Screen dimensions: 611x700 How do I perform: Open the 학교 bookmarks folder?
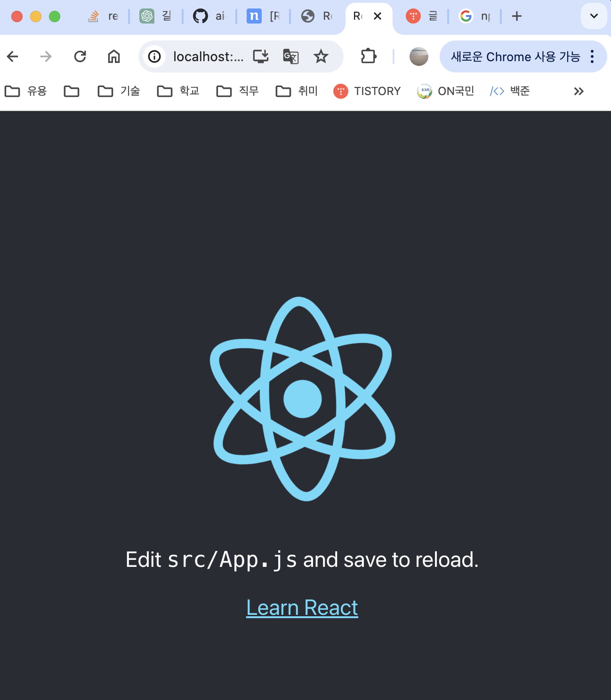(178, 91)
